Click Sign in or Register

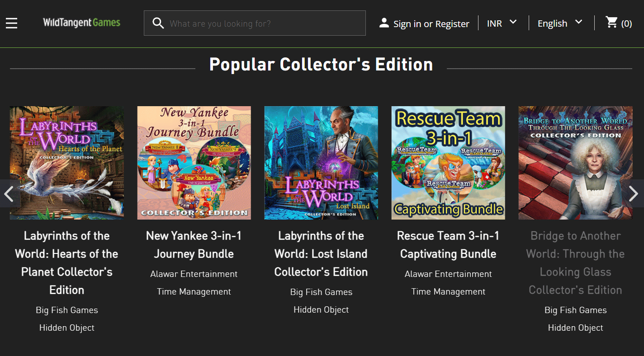coord(431,23)
